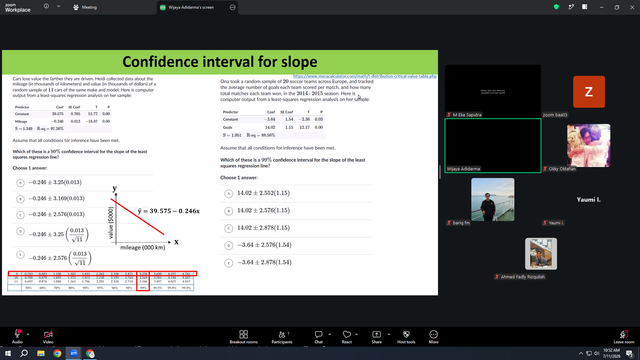
Task: Select Ahmad Fadly Rizqullah video tile
Action: 541,254
